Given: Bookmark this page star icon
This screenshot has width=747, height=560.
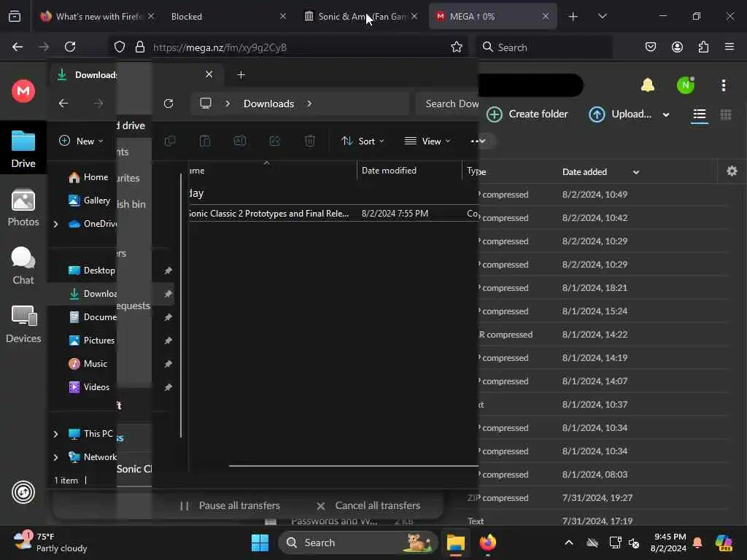Looking at the screenshot, I should coord(457,47).
